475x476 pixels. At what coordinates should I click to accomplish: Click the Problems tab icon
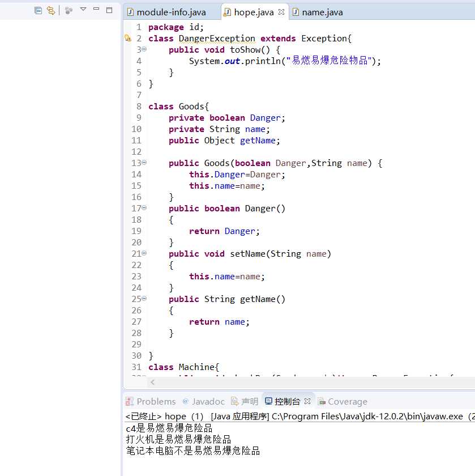[130, 402]
